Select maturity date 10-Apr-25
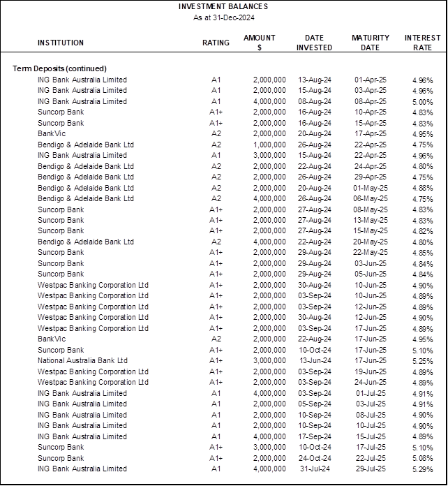448x486 pixels. (x=371, y=112)
